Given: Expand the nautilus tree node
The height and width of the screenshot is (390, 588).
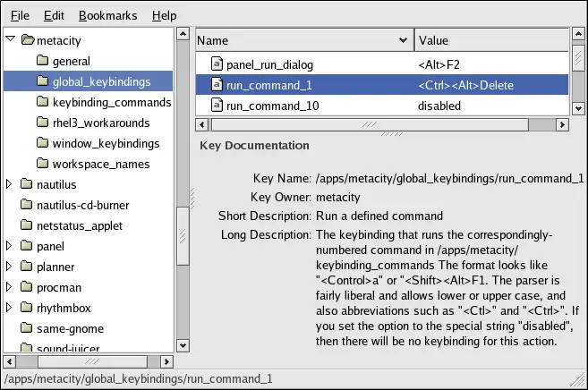Looking at the screenshot, I should (10, 184).
